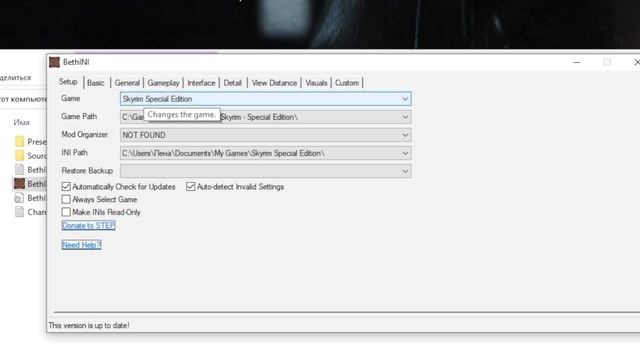Select the Prese folder in File Explorer
Image resolution: width=640 pixels, height=360 pixels.
30,142
